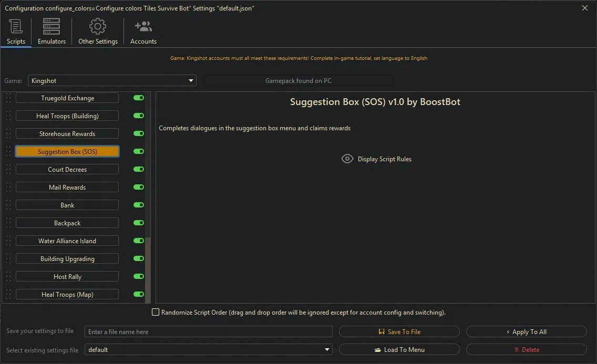Expand the default.json settings selector arrow
Viewport: 597px width, 364px height.
click(x=327, y=349)
